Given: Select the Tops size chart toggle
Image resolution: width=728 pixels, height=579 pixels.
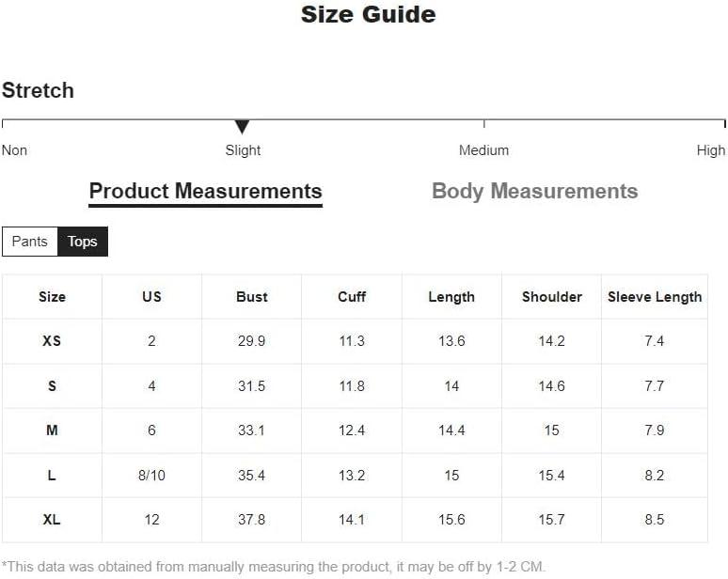Looking at the screenshot, I should coord(83,242).
